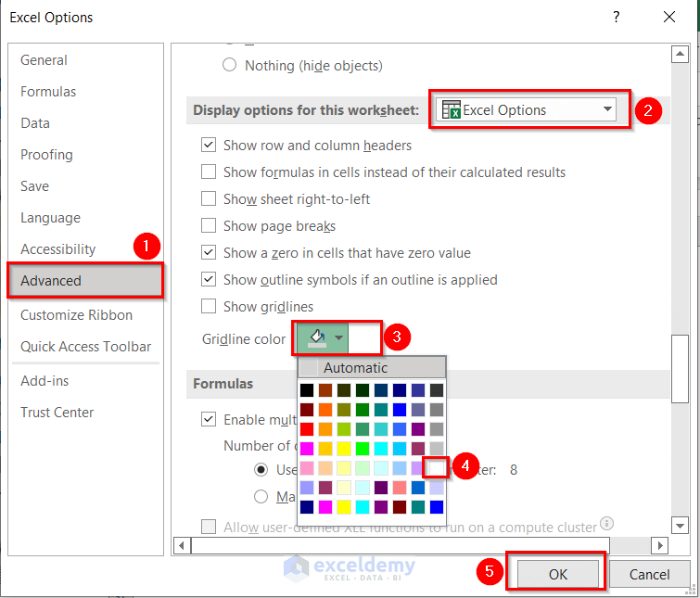This screenshot has height=598, width=700.
Task: Open the Gridline color fill bucket picker
Action: [x=317, y=337]
